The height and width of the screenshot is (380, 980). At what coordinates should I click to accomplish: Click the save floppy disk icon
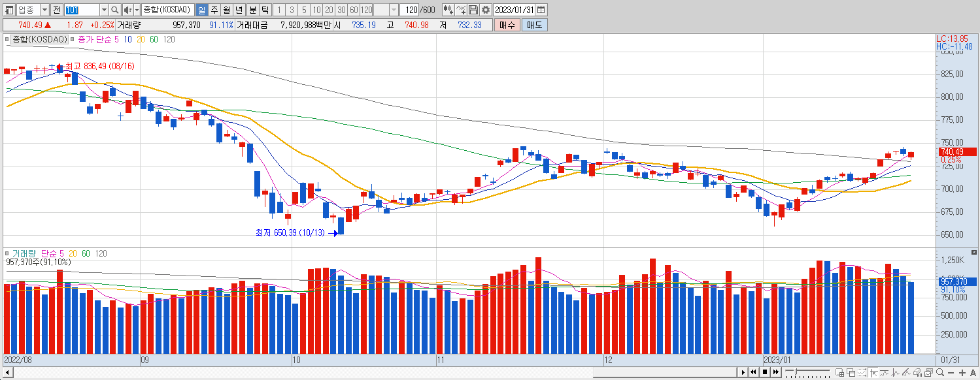point(473,10)
